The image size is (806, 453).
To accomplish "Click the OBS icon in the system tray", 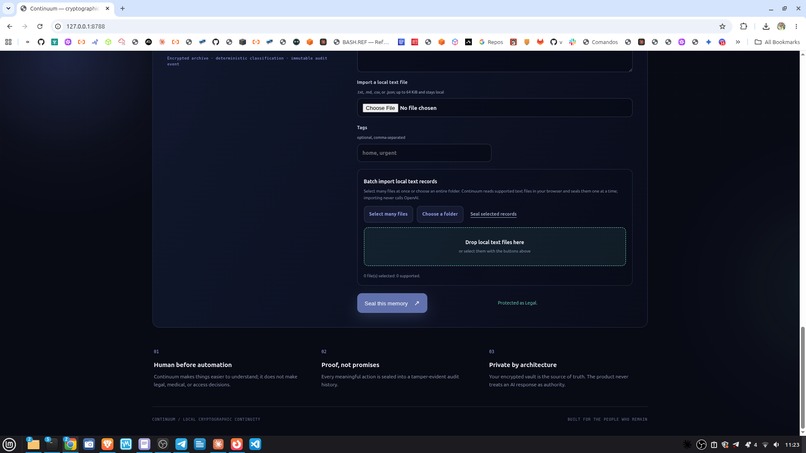I will pyautogui.click(x=701, y=445).
